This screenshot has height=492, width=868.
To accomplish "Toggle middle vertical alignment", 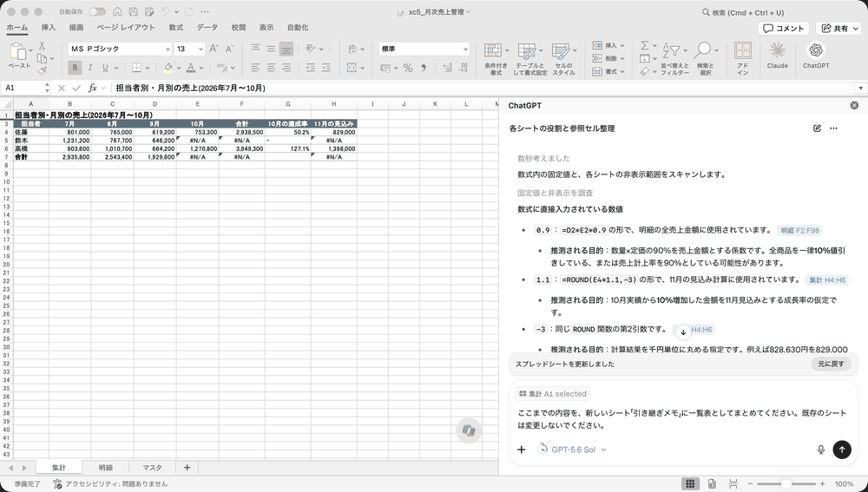I will click(271, 49).
